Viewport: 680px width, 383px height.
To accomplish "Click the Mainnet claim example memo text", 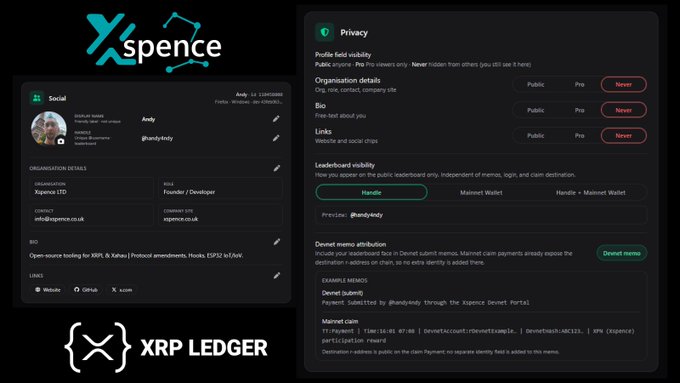I will tap(478, 336).
